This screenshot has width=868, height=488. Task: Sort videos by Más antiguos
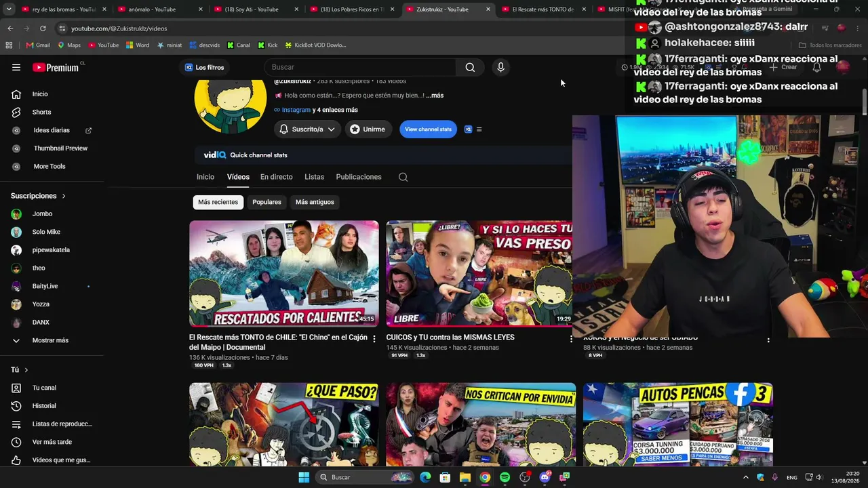coord(315,202)
